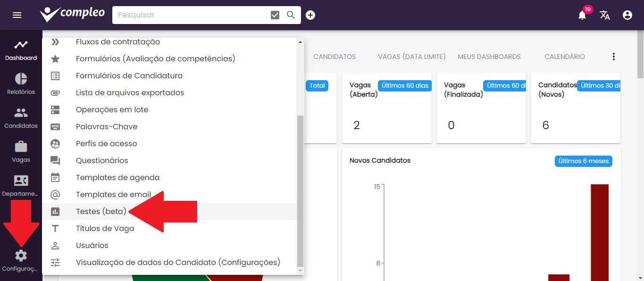The image size is (644, 281).
Task: Switch to MEUS DASHBOARDS tab
Action: 489,57
